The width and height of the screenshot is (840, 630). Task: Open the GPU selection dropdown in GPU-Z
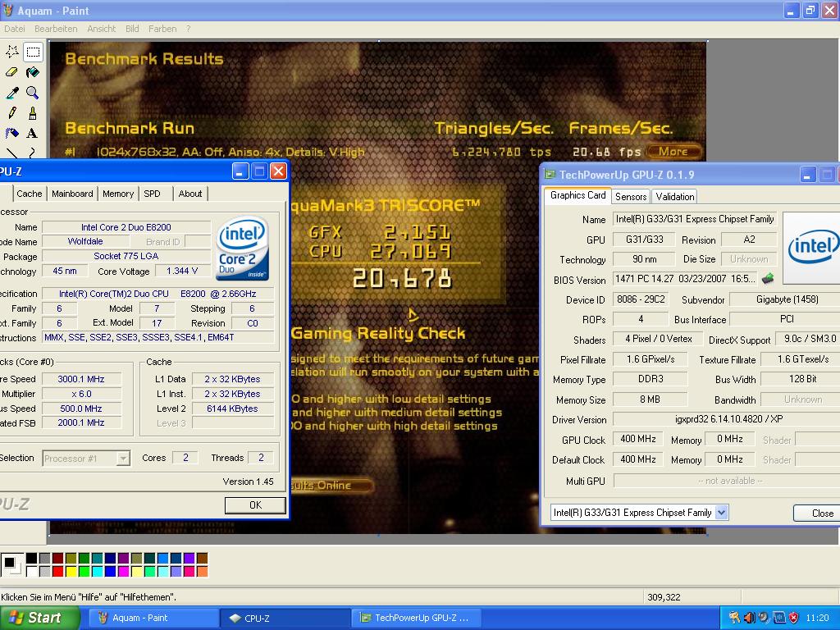coord(721,513)
